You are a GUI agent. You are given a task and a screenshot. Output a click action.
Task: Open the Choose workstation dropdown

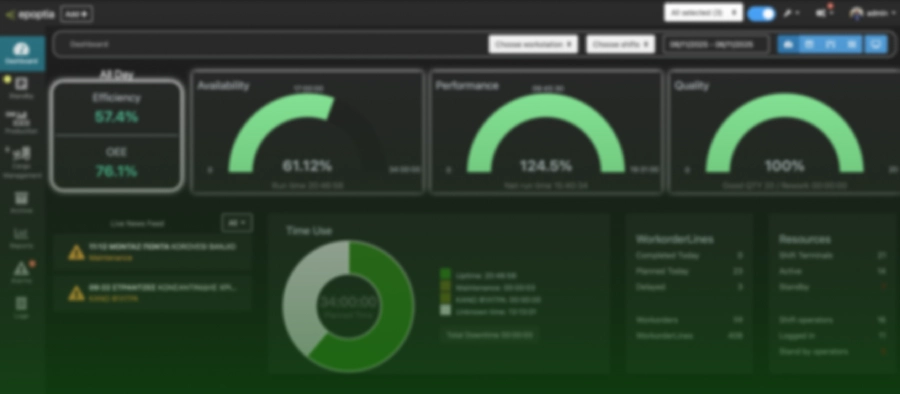click(533, 44)
